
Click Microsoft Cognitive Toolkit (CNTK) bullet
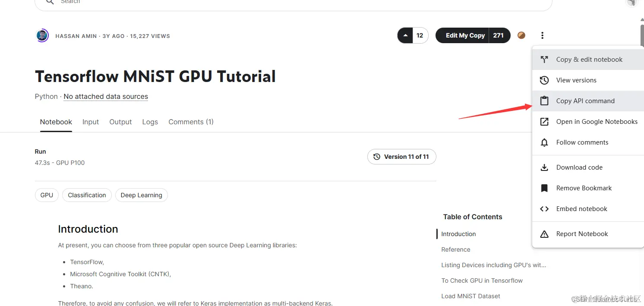point(120,274)
